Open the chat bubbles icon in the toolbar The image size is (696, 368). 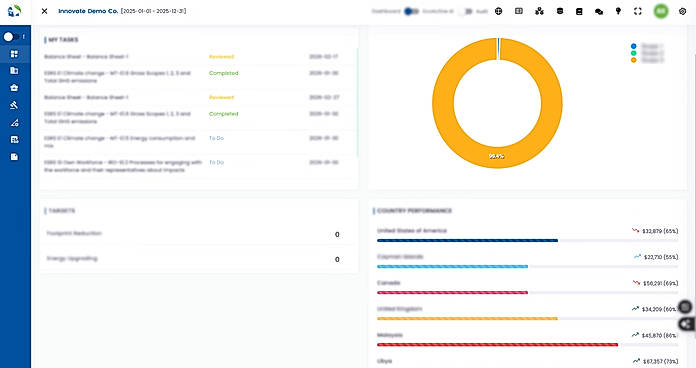click(599, 12)
